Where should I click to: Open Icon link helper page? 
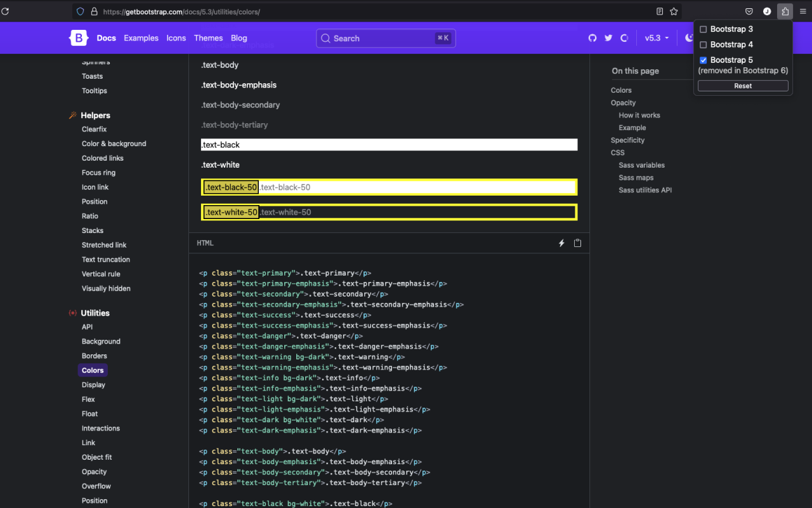pos(95,187)
